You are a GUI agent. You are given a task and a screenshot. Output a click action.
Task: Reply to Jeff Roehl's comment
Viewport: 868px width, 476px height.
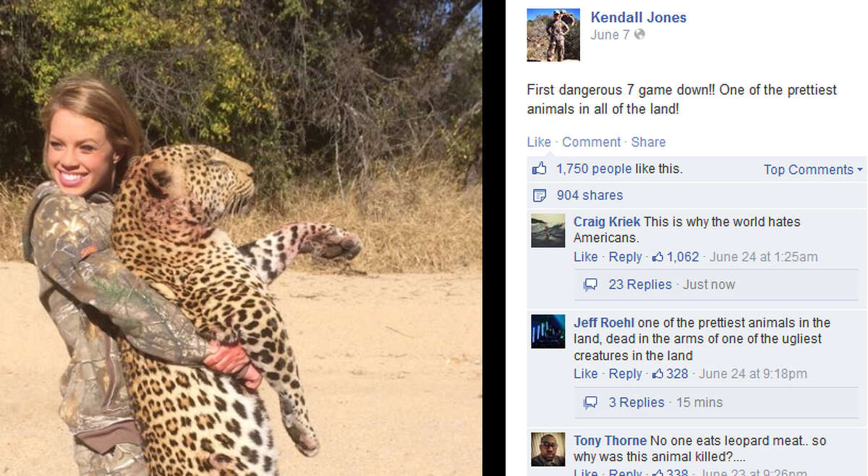click(625, 374)
